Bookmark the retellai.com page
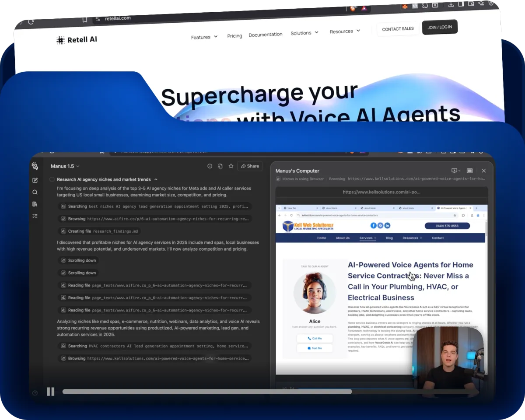Screen dimensions: 525x420 pyautogui.click(x=85, y=20)
